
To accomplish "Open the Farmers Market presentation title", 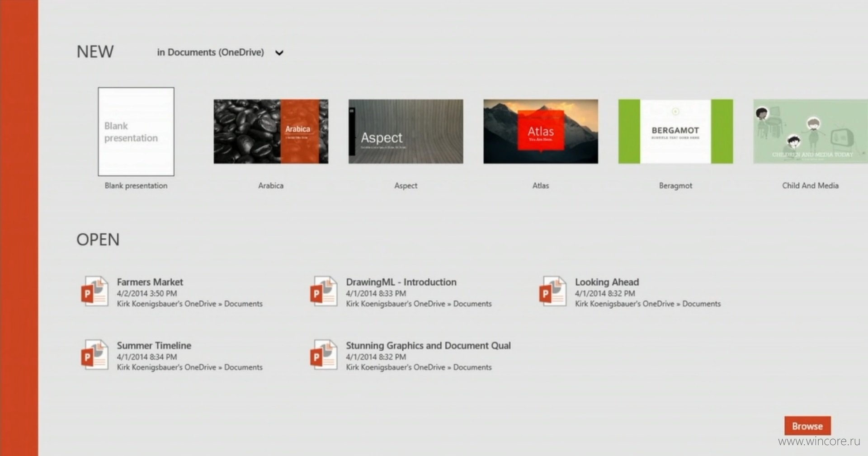I will 150,282.
